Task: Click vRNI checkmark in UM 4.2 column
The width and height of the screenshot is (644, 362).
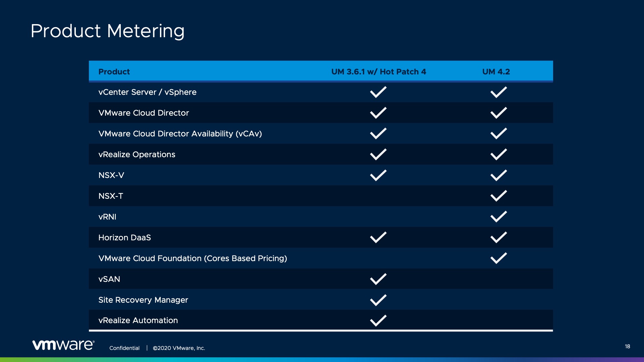Action: tap(498, 217)
